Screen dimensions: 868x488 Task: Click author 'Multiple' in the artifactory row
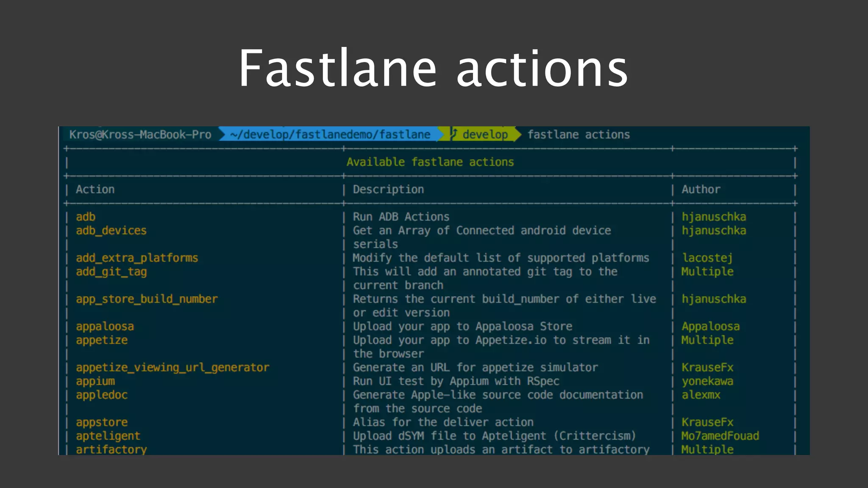pyautogui.click(x=707, y=449)
